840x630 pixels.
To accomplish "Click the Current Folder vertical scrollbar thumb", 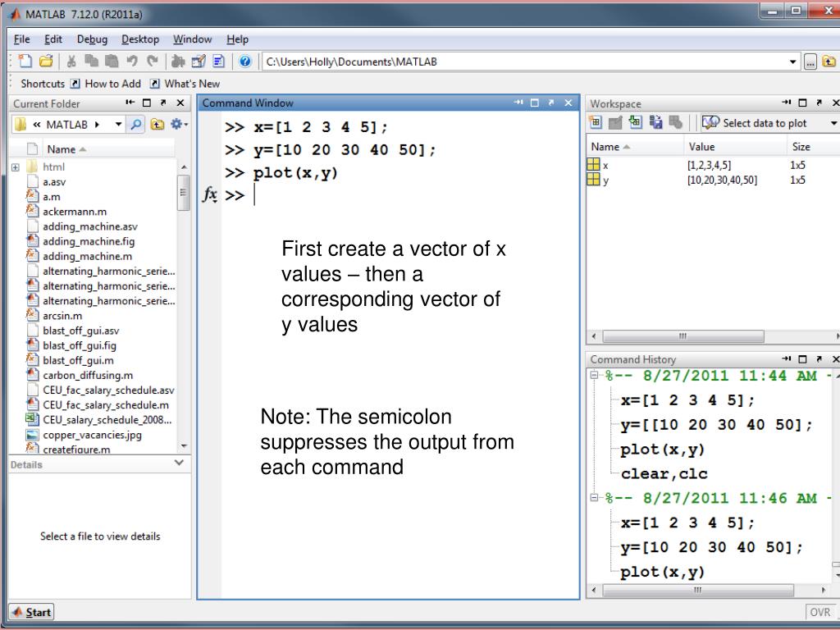I will [x=183, y=192].
